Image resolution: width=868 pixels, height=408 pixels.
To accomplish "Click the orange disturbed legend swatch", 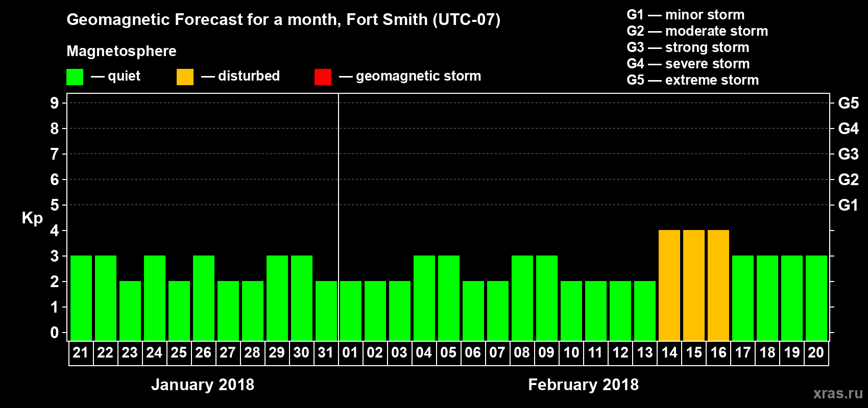I will point(185,77).
